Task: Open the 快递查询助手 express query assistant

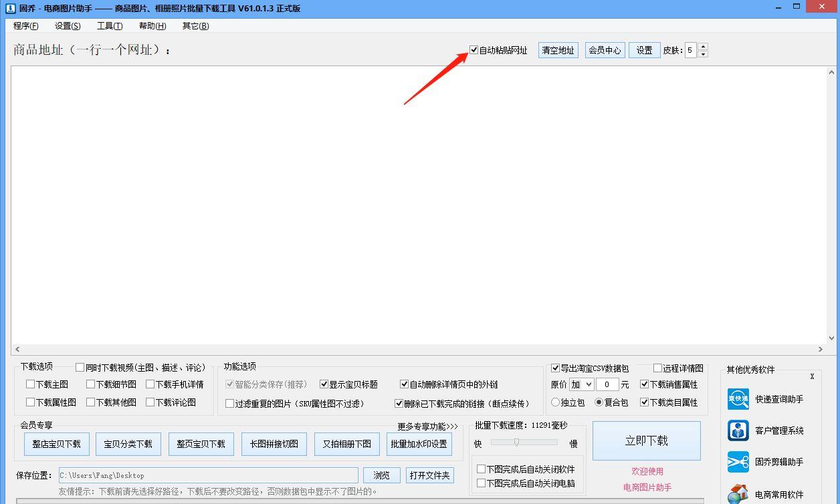Action: point(738,398)
